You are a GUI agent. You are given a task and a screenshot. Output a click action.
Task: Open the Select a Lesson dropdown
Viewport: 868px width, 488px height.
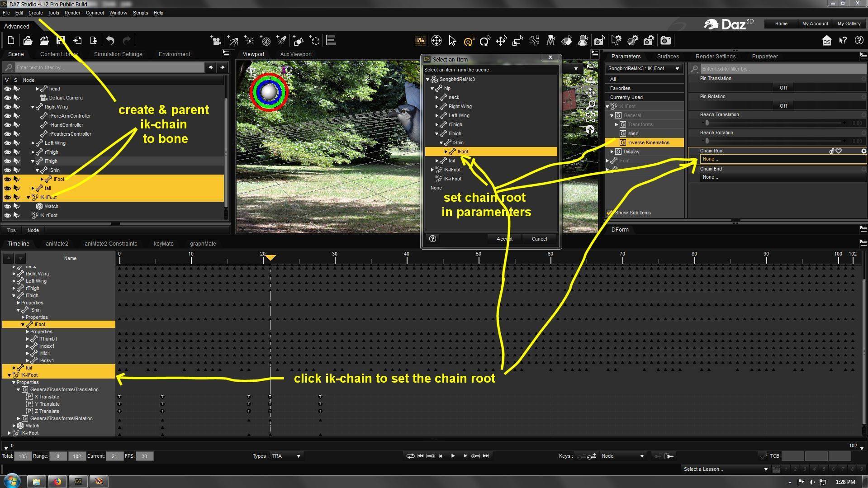pyautogui.click(x=726, y=469)
